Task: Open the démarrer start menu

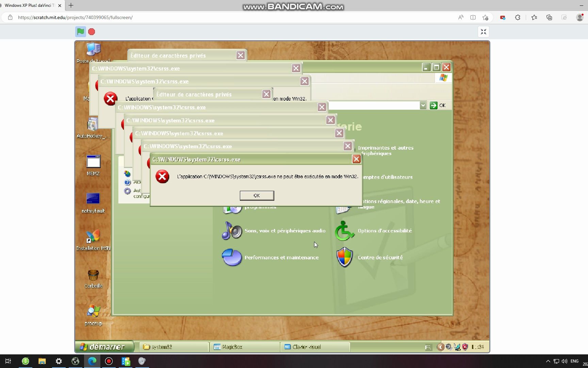Action: (x=104, y=347)
